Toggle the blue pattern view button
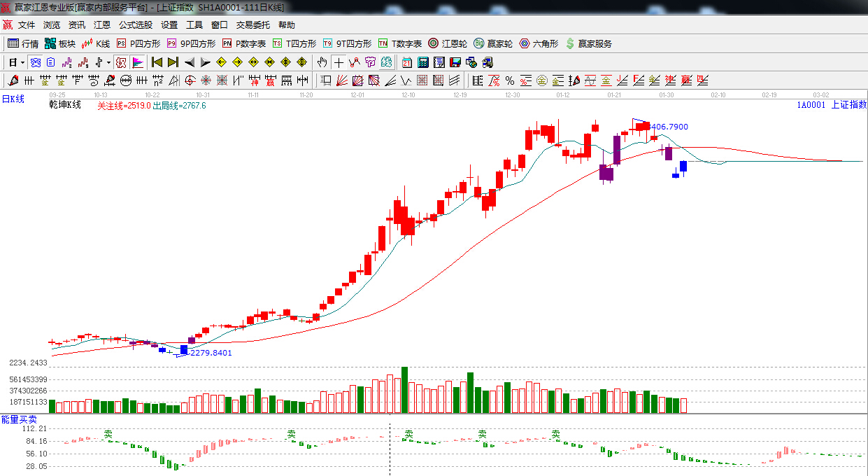The width and height of the screenshot is (868, 476). (35, 62)
